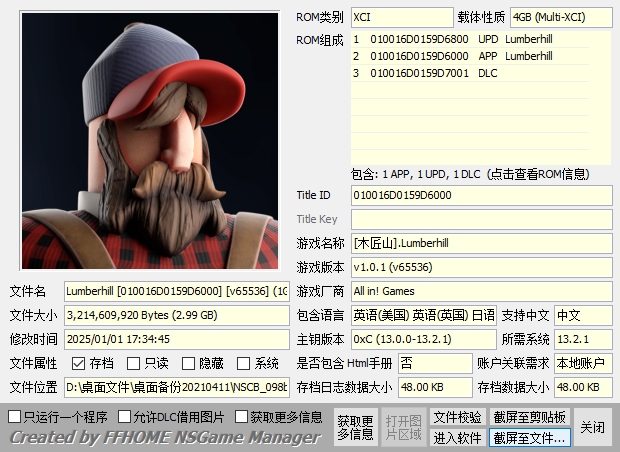620x452 pixels.
Task: Run 文件校验 file verification
Action: coord(457,417)
